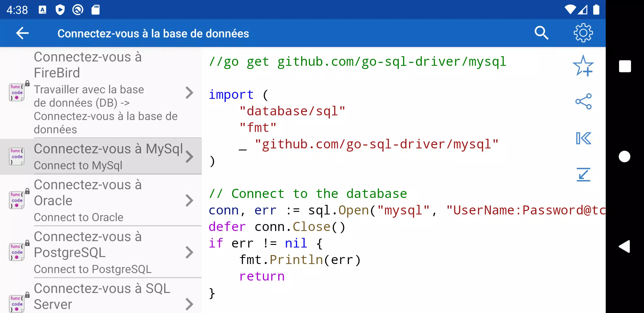Open Oracle entry via its chevron
This screenshot has width=644, height=313.
[x=189, y=201]
